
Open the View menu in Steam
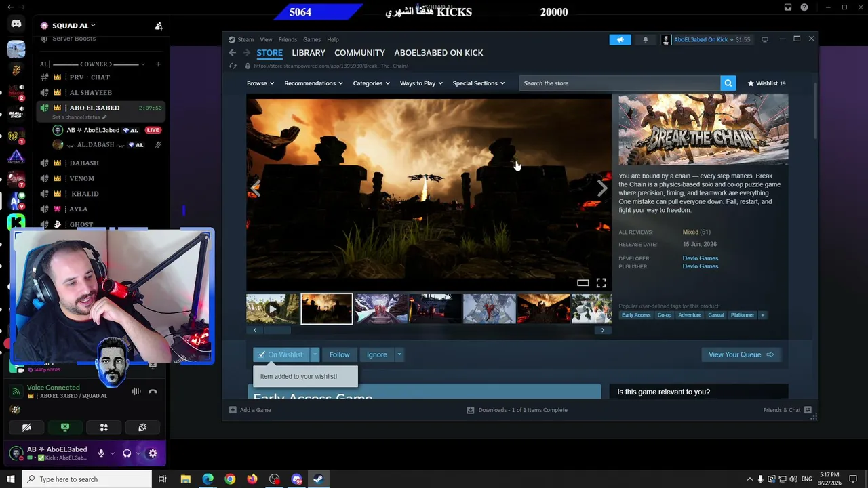pyautogui.click(x=266, y=39)
